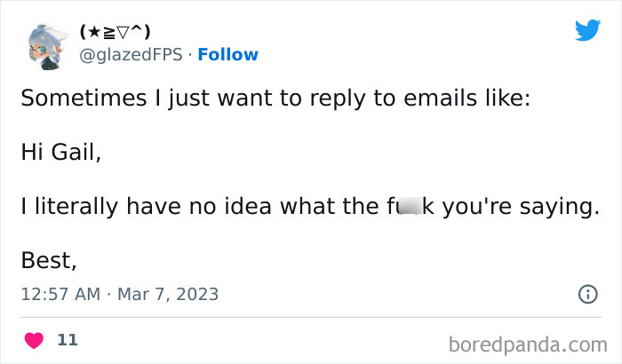Like the tweet with the heart icon
The width and height of the screenshot is (622, 364).
34,340
